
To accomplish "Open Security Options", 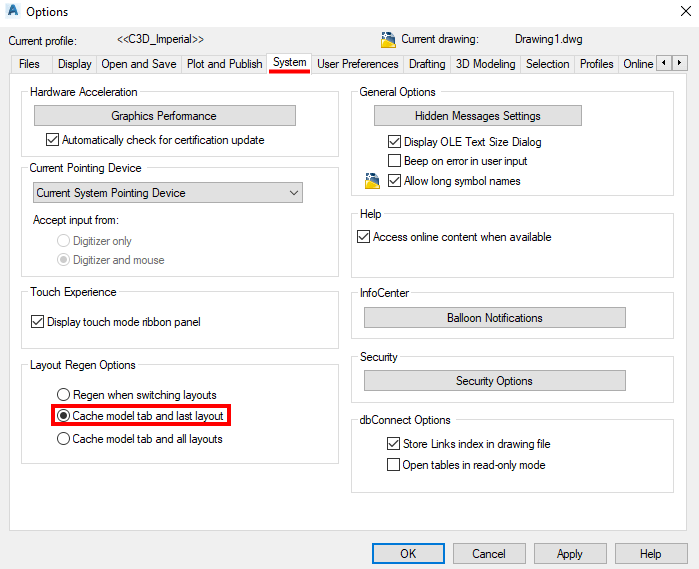I will tap(494, 380).
